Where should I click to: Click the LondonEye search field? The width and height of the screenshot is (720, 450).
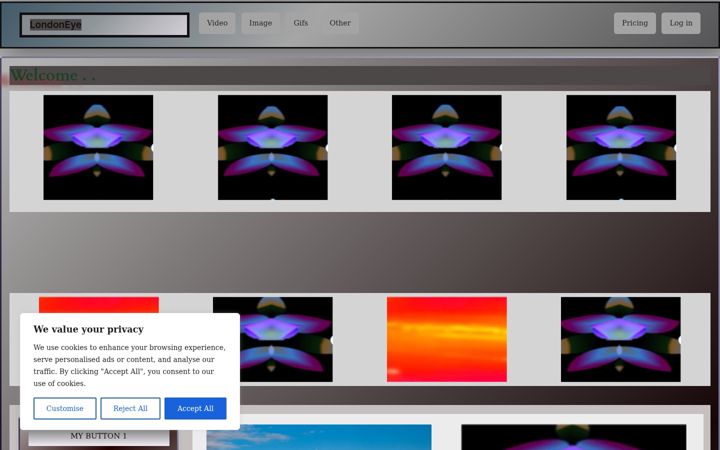pyautogui.click(x=104, y=25)
